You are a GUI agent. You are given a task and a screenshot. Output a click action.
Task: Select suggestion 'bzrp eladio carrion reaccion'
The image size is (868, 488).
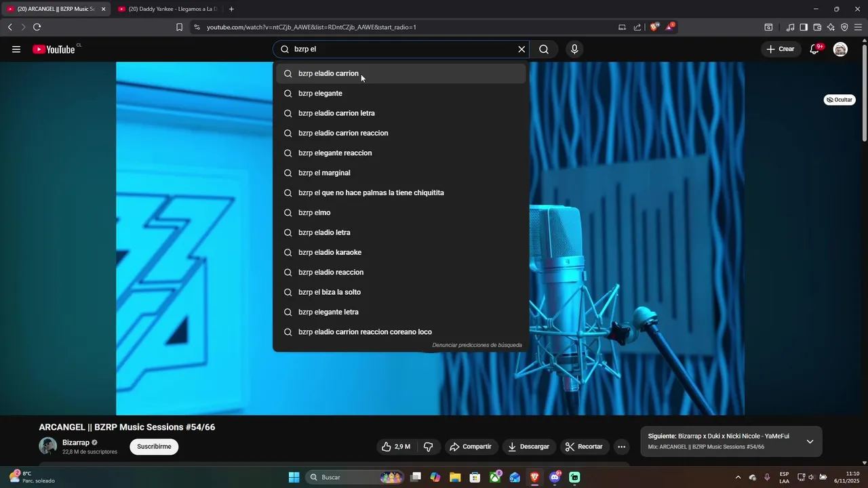[401, 133]
